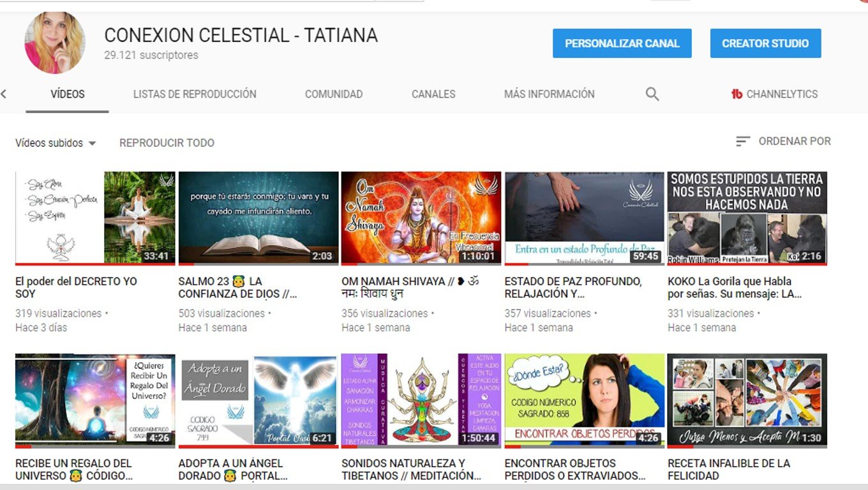Open the ENCONTRAR OBJETOS PERDIDOS O EXTRAVIADOS title
Viewport: 868px width, 490px height.
coord(575,470)
